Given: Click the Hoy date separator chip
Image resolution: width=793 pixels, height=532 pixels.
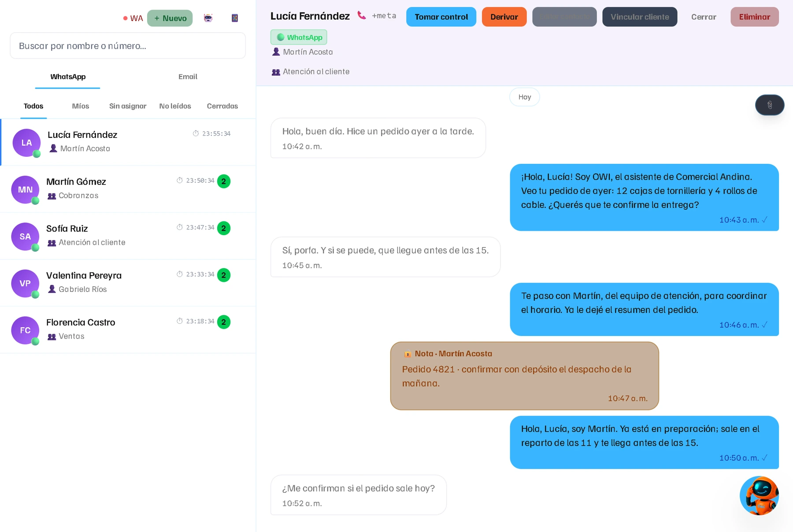Looking at the screenshot, I should [x=524, y=97].
